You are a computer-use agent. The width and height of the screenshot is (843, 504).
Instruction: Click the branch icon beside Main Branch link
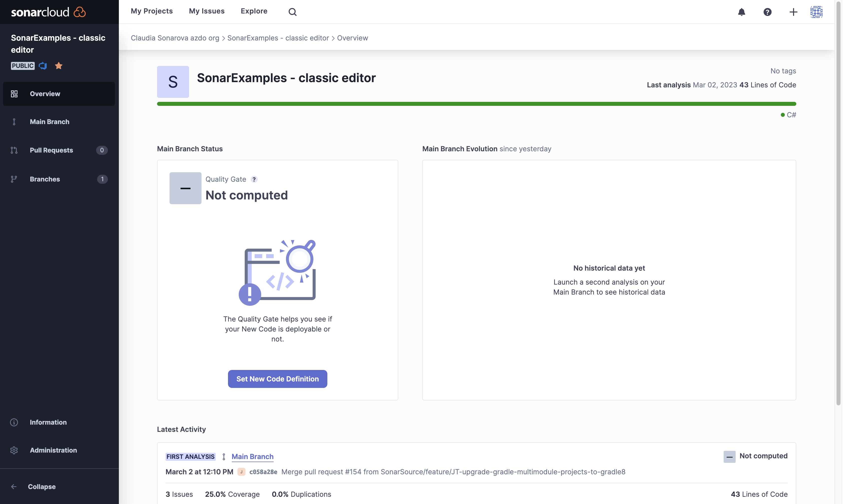pos(224,457)
